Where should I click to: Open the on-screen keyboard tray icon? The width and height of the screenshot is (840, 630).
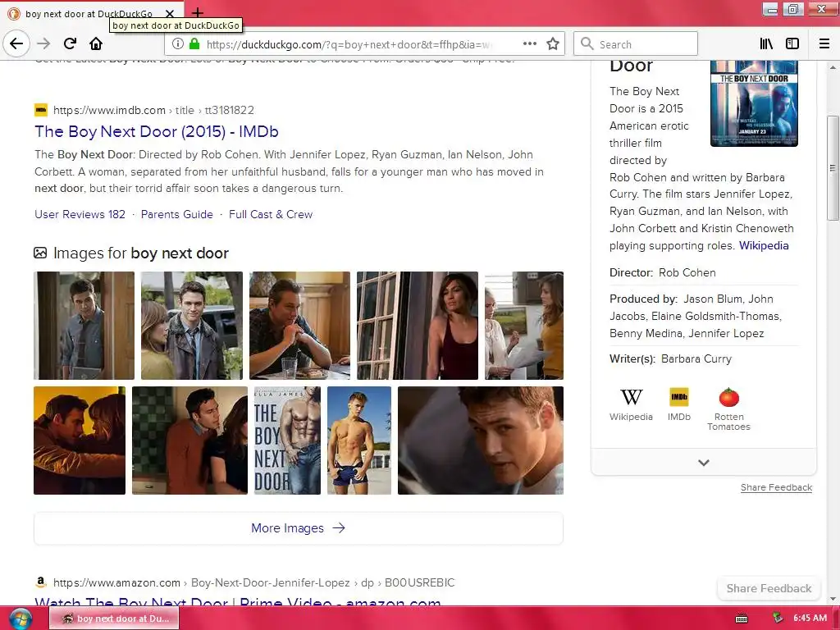(742, 619)
